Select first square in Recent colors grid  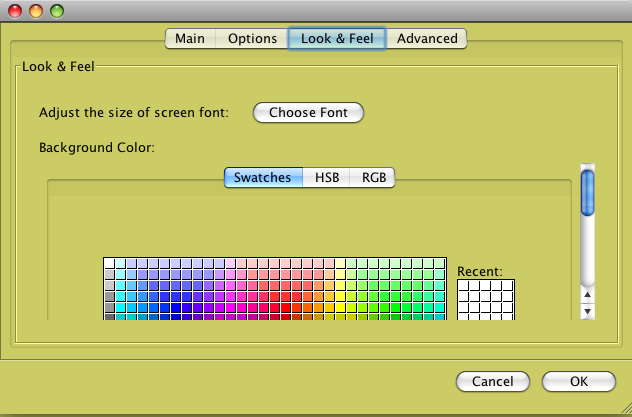(464, 286)
